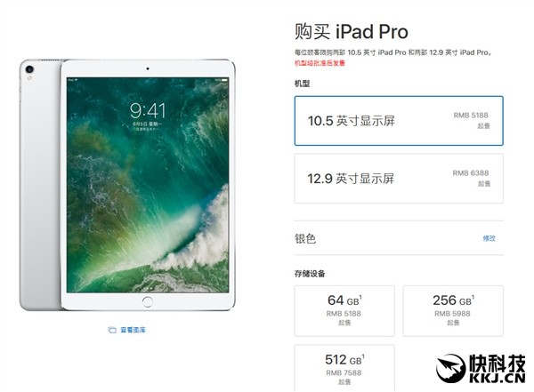Click the iPad home button in the image
The width and height of the screenshot is (534, 392).
tap(148, 301)
